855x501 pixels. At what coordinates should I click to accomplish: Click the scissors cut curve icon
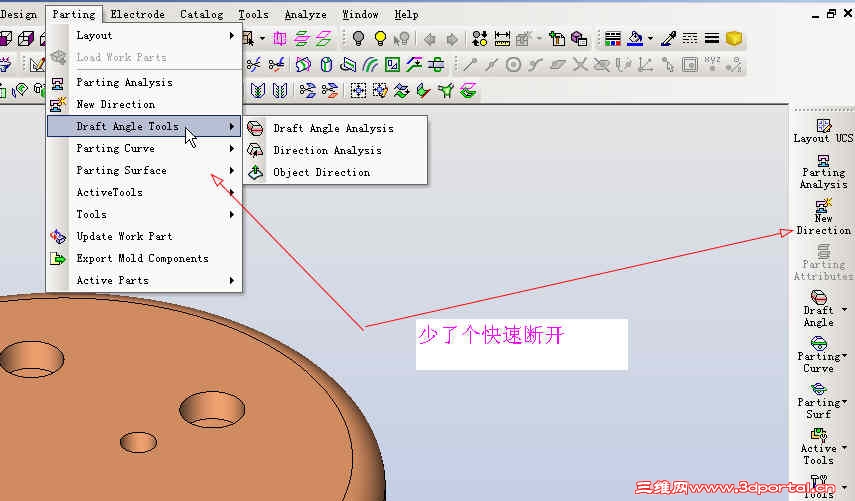point(254,65)
